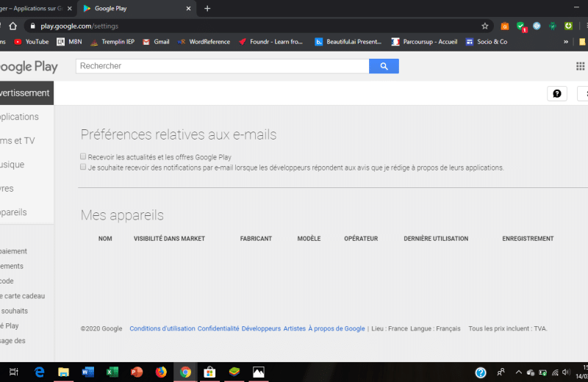The image size is (588, 382).
Task: Open the Divertissement sidebar section
Action: [25, 93]
